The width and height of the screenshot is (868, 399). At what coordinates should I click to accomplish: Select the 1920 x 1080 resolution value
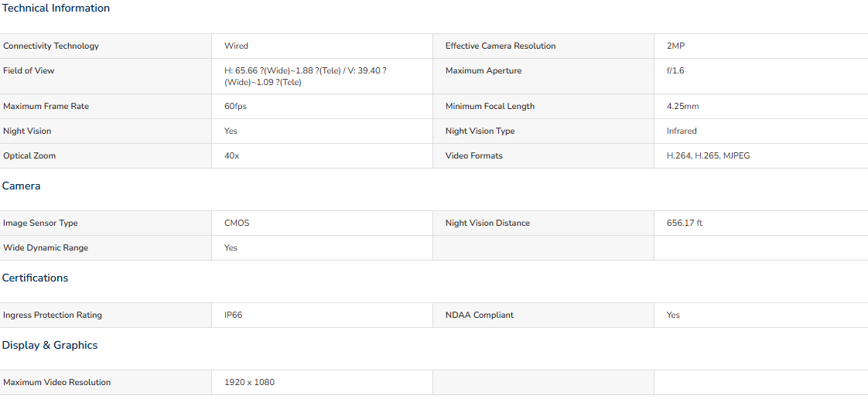click(249, 383)
